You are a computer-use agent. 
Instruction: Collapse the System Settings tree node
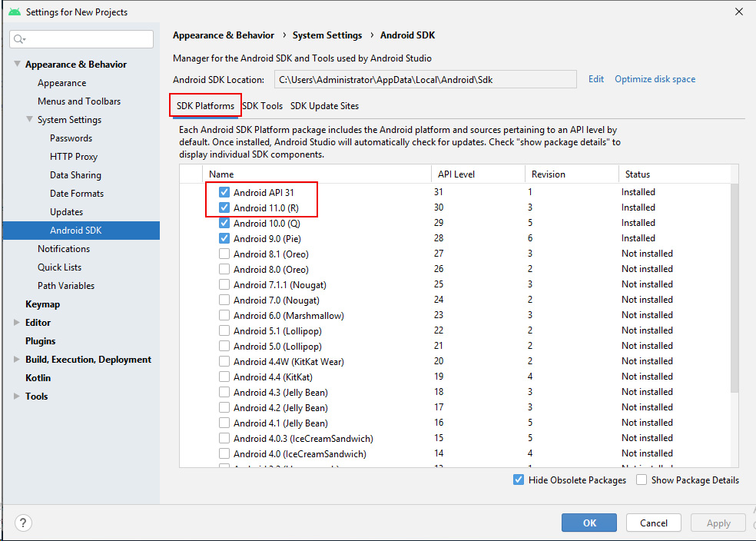click(30, 119)
